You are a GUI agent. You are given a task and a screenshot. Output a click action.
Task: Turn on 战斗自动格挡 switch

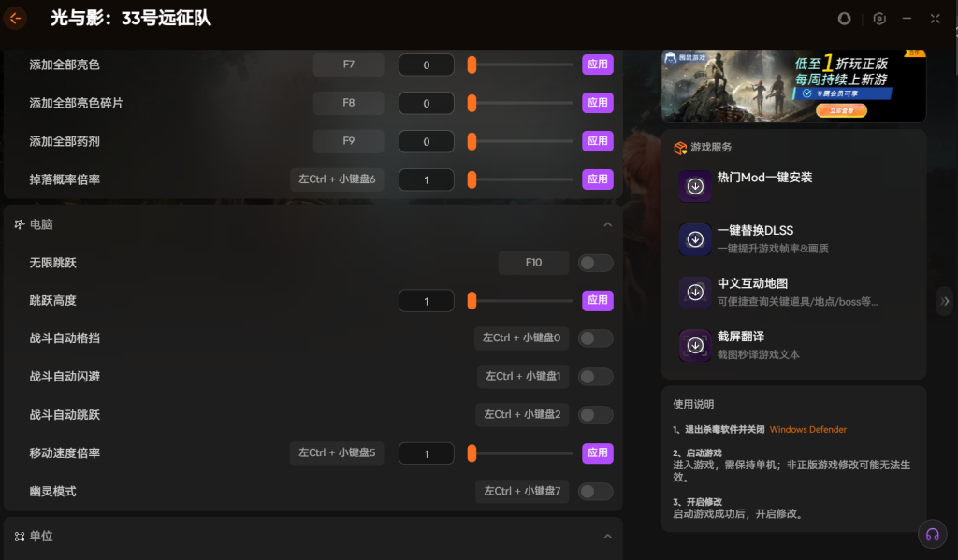pos(595,338)
